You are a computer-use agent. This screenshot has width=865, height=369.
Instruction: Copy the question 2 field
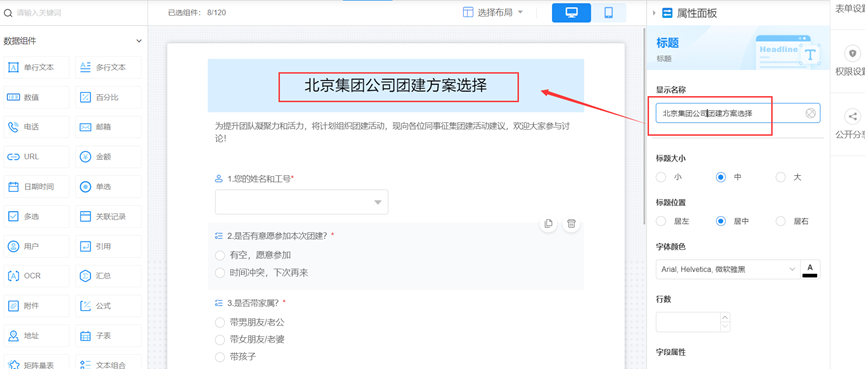point(548,223)
